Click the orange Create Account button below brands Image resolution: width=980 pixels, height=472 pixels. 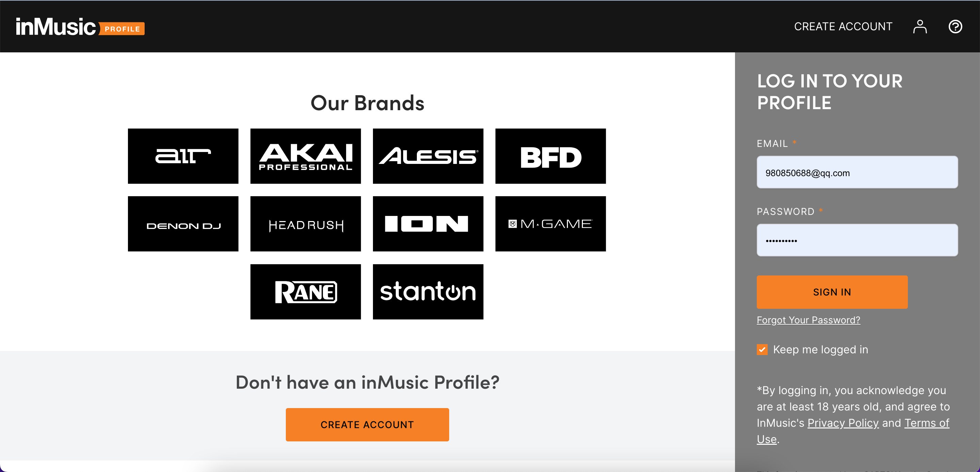click(x=367, y=425)
